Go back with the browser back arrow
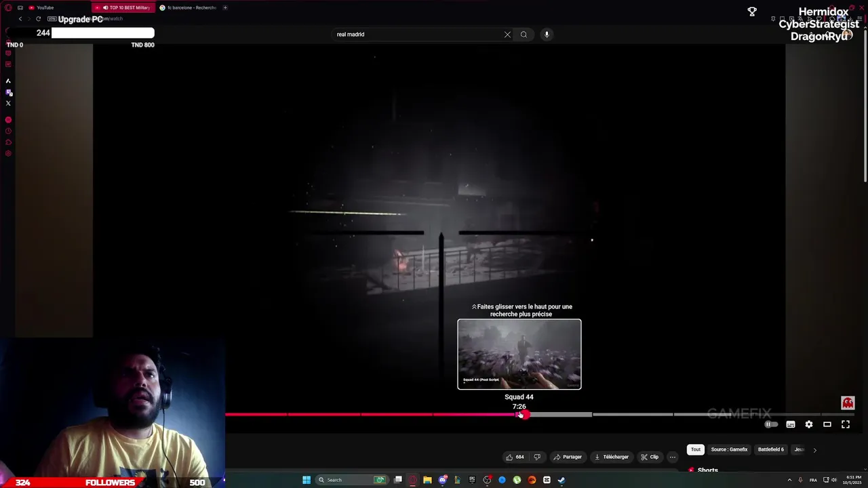Viewport: 868px width, 488px height. (x=20, y=19)
